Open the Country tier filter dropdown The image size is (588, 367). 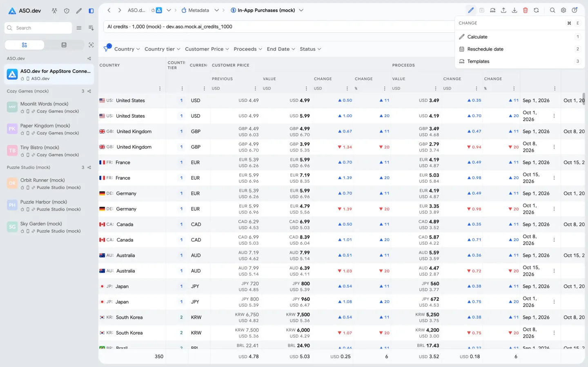[x=162, y=49]
